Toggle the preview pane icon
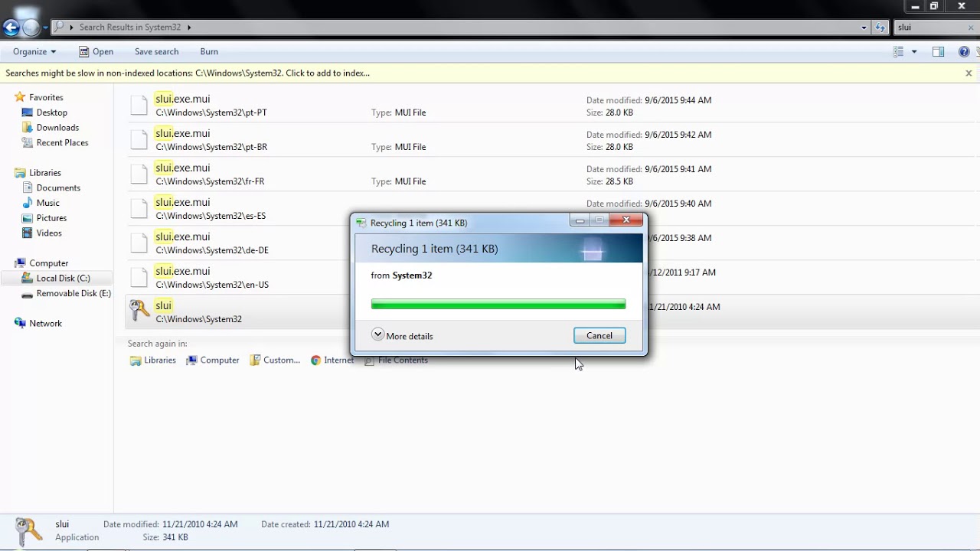 938,51
